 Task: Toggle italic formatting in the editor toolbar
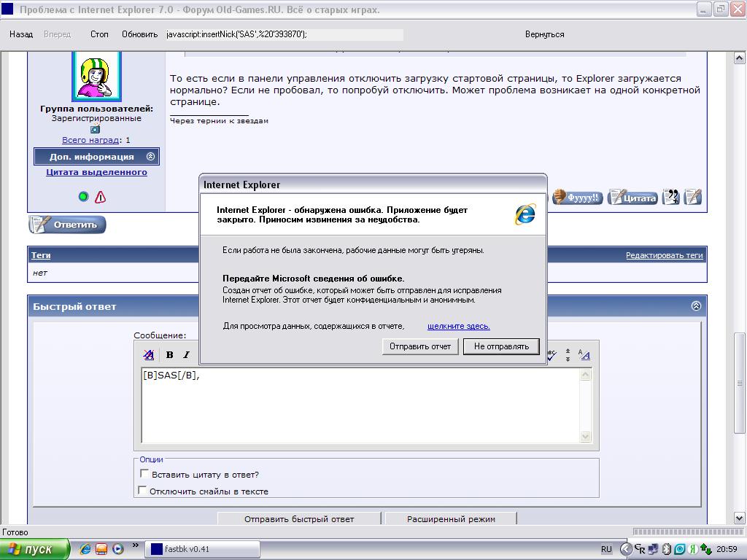[186, 355]
